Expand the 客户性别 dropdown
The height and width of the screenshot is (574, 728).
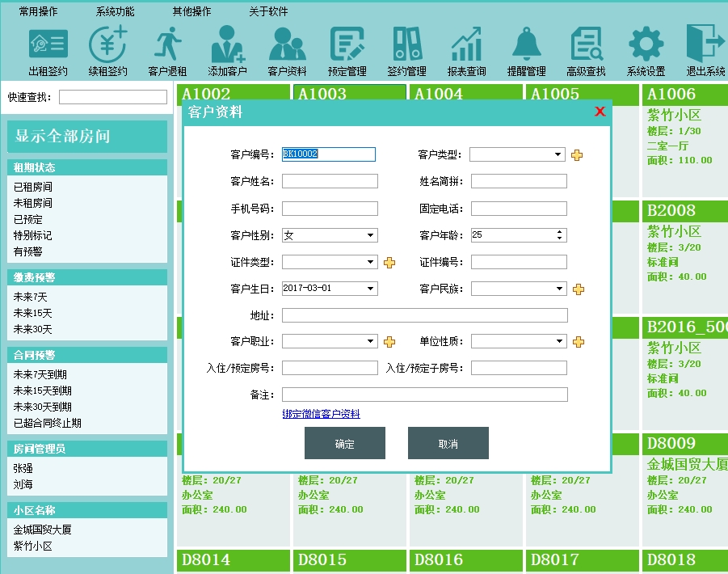click(371, 235)
